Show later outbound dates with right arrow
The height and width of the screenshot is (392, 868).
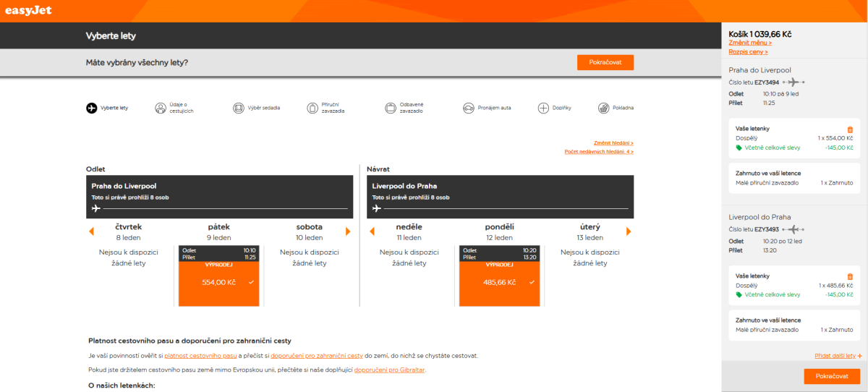pyautogui.click(x=348, y=231)
